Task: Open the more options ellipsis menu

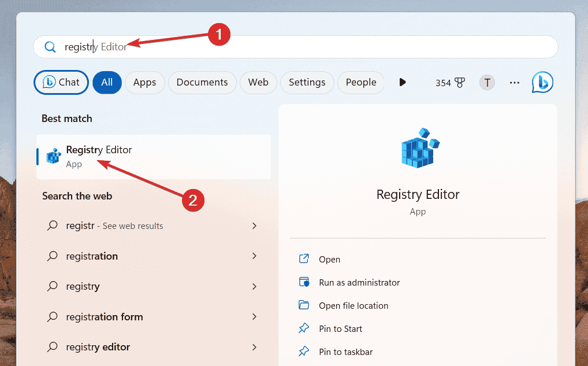Action: [x=514, y=82]
